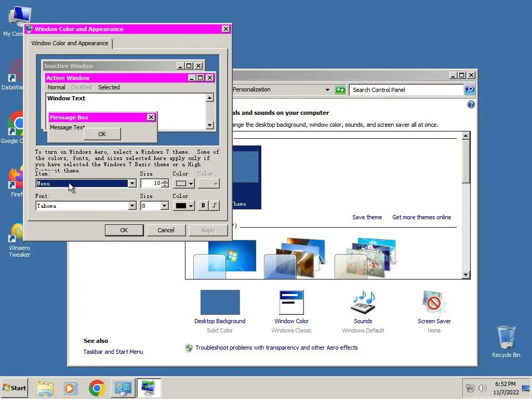Open Google Chrome from the taskbar
This screenshot has height=399, width=532.
pyautogui.click(x=97, y=388)
